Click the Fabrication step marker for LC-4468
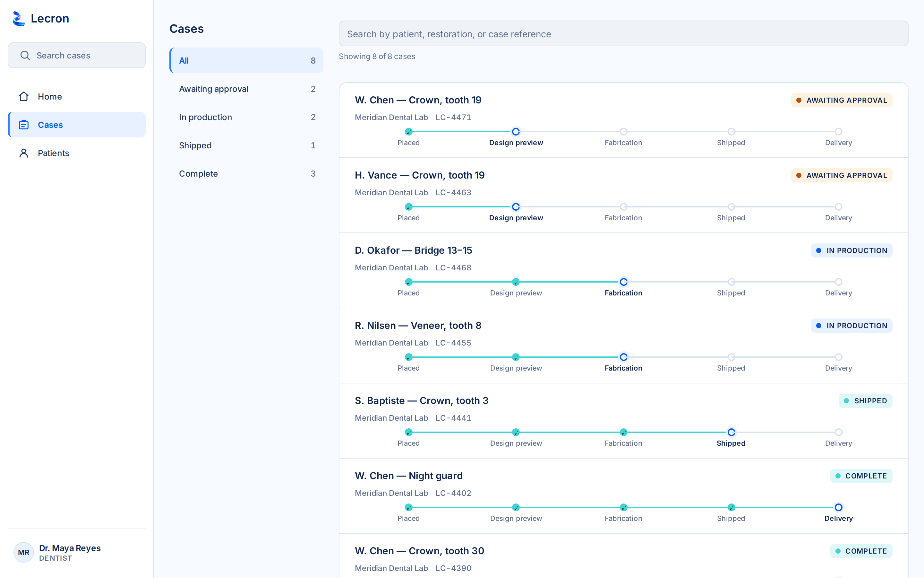Screen dimensions: 924x578 pyautogui.click(x=623, y=282)
